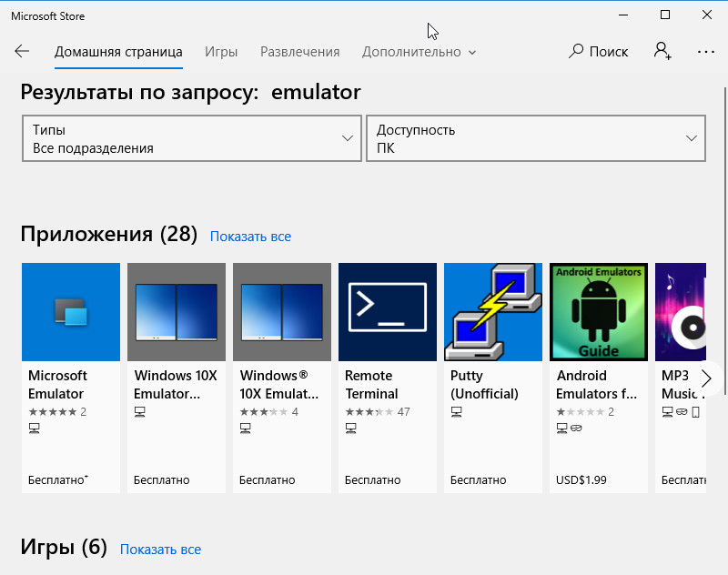Maximize the Microsoft Store window
Viewport: 728px width, 575px height.
pyautogui.click(x=665, y=15)
